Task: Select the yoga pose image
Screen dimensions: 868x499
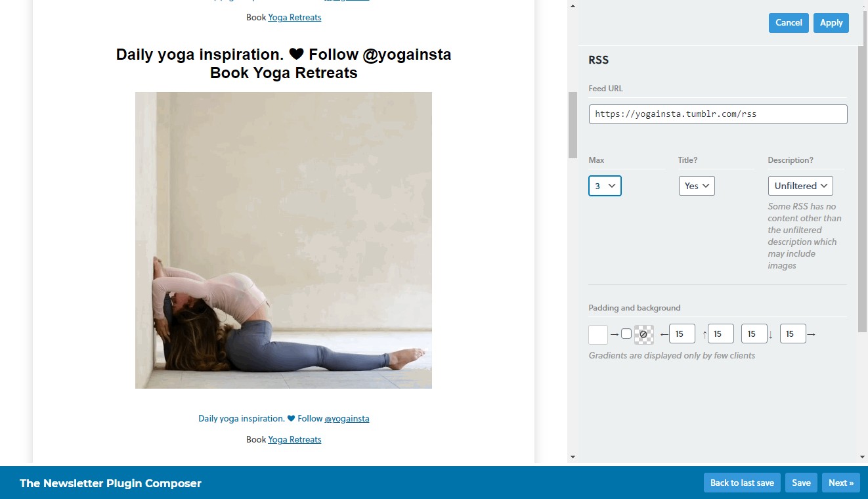Action: (284, 240)
